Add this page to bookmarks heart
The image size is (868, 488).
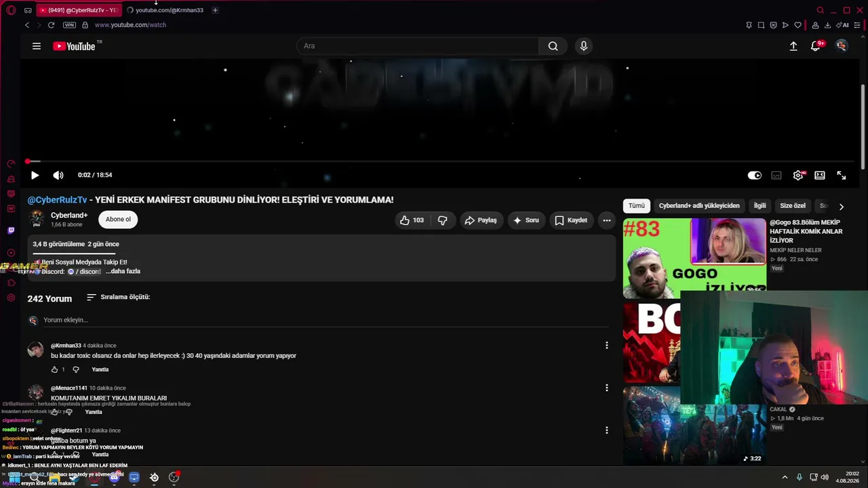pyautogui.click(x=797, y=25)
